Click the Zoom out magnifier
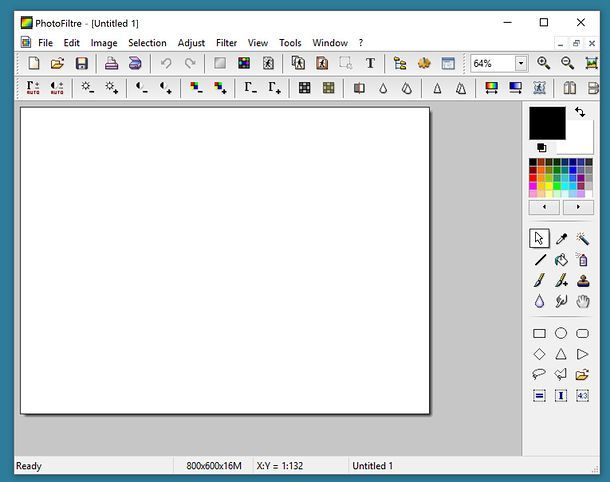This screenshot has width=610, height=482. pyautogui.click(x=567, y=63)
